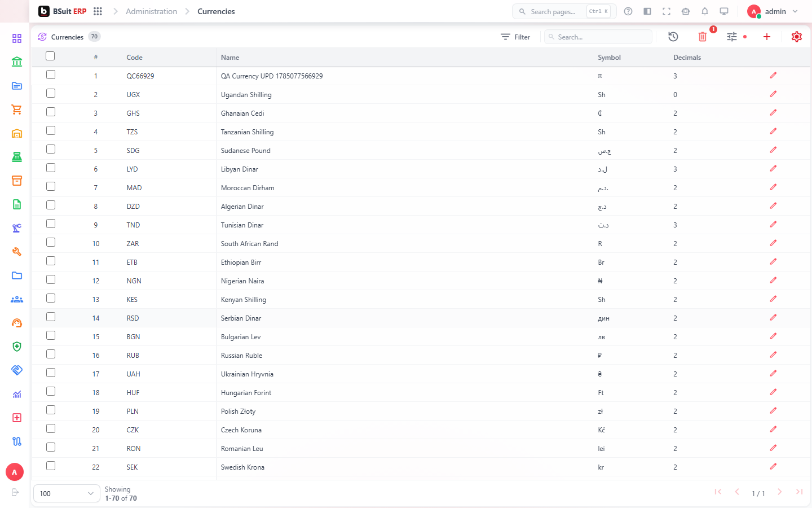Image resolution: width=812 pixels, height=508 pixels.
Task: Jump to last page arrow
Action: [x=799, y=492]
